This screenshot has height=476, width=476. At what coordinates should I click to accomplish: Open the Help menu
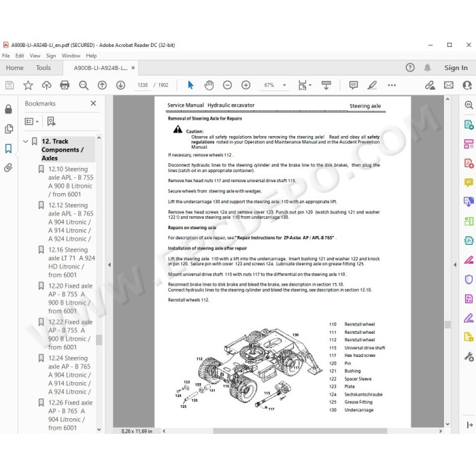click(91, 56)
